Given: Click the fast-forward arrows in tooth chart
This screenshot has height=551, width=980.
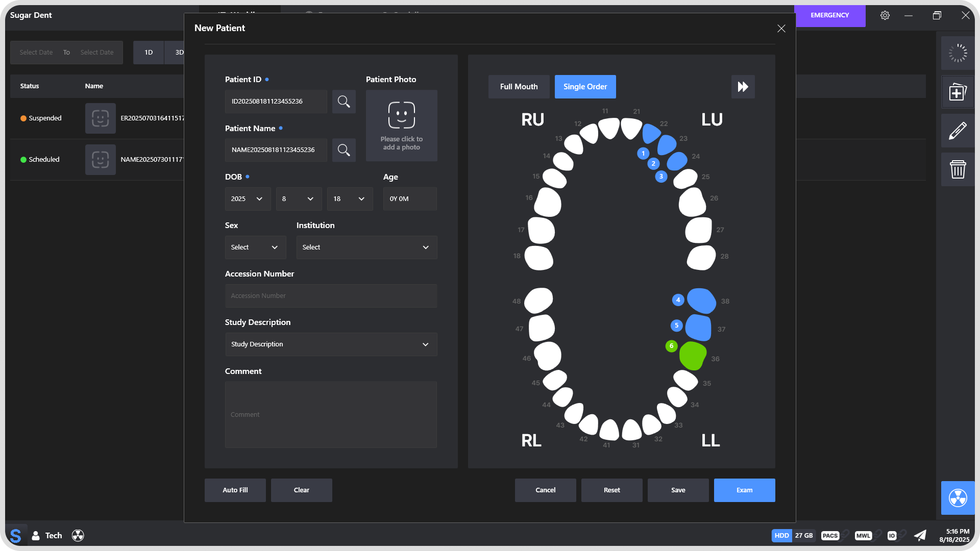Looking at the screenshot, I should [x=743, y=87].
